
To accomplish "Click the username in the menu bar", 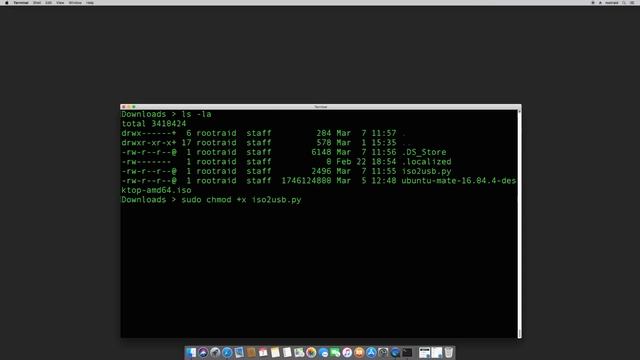I will (x=611, y=2).
